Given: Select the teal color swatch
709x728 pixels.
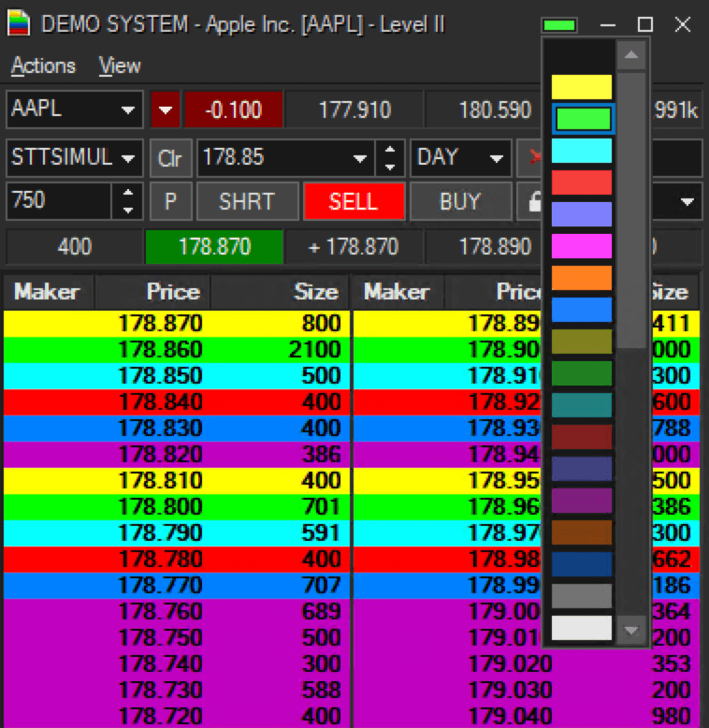Looking at the screenshot, I should [x=582, y=405].
